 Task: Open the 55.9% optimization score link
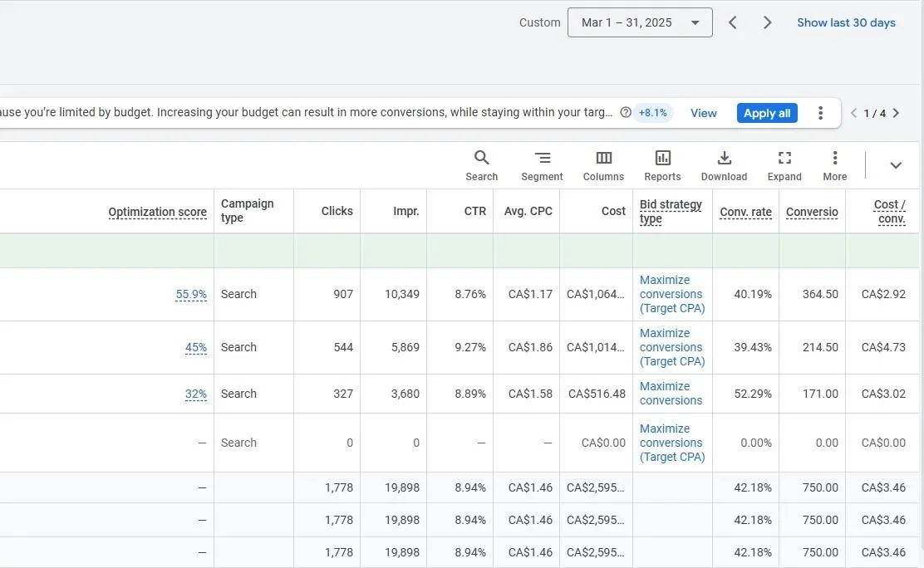pos(191,294)
